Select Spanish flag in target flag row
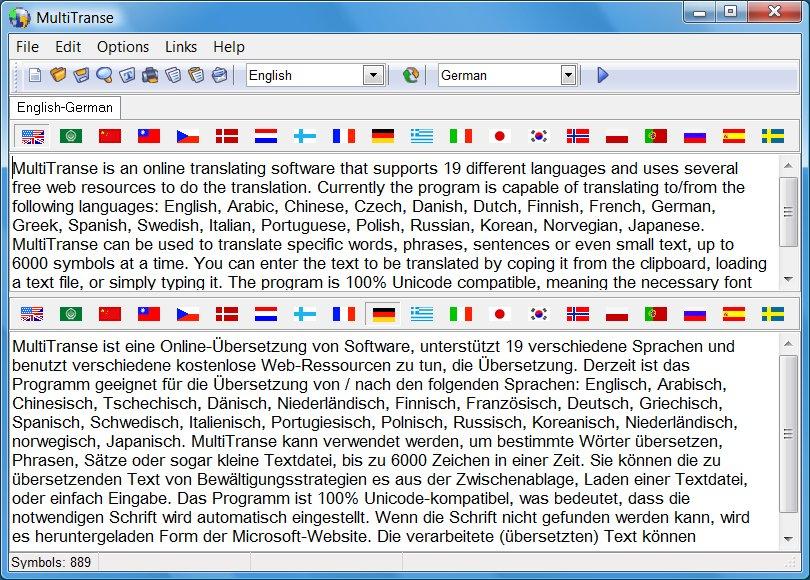Screen dimensions: 810x580 click(734, 314)
